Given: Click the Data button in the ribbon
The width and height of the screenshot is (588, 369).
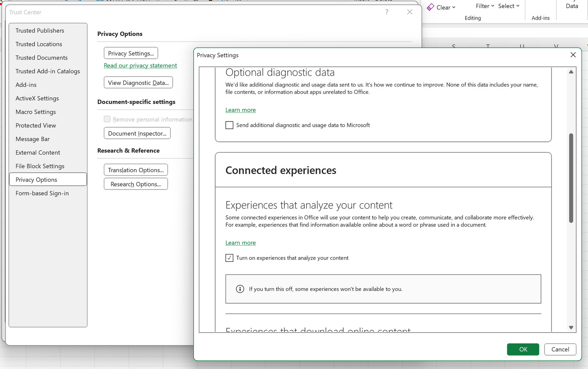Looking at the screenshot, I should click(572, 6).
